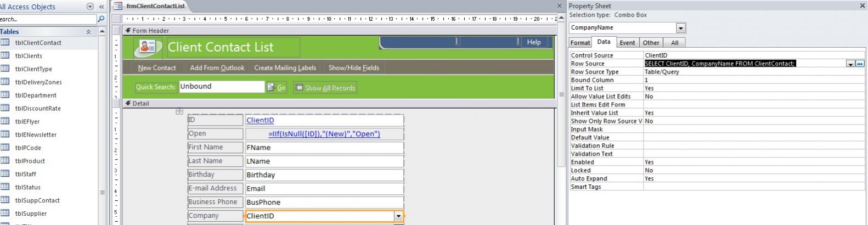This screenshot has height=225, width=868.
Task: Switch to the Format tab in Property Sheet
Action: (x=580, y=42)
